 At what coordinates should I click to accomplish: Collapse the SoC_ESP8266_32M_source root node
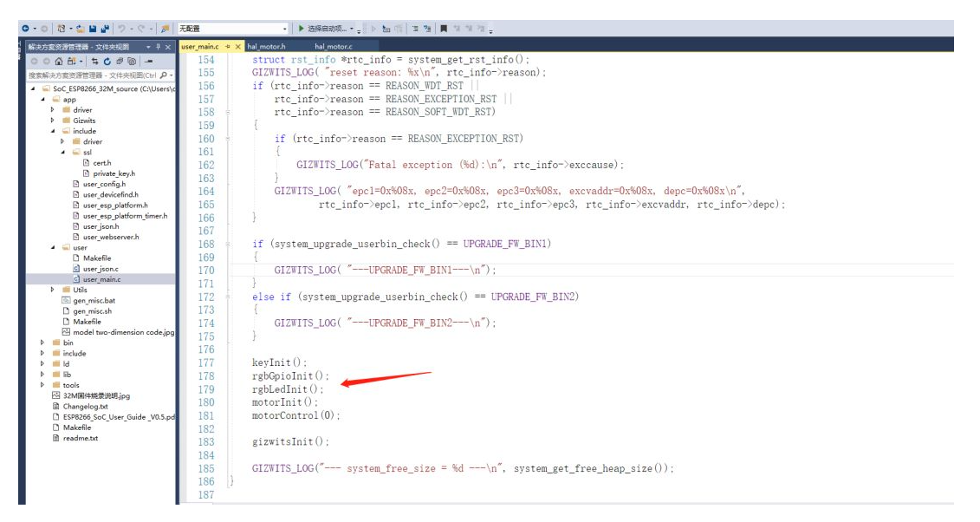(33, 88)
